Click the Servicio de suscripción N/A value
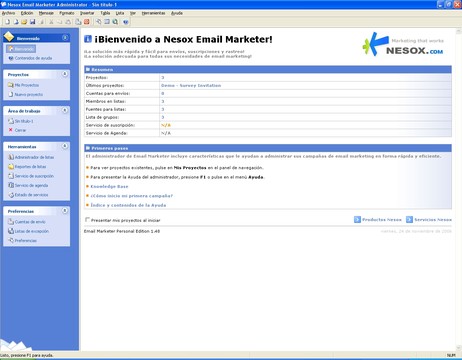Image resolution: width=462 pixels, height=360 pixels. click(166, 125)
